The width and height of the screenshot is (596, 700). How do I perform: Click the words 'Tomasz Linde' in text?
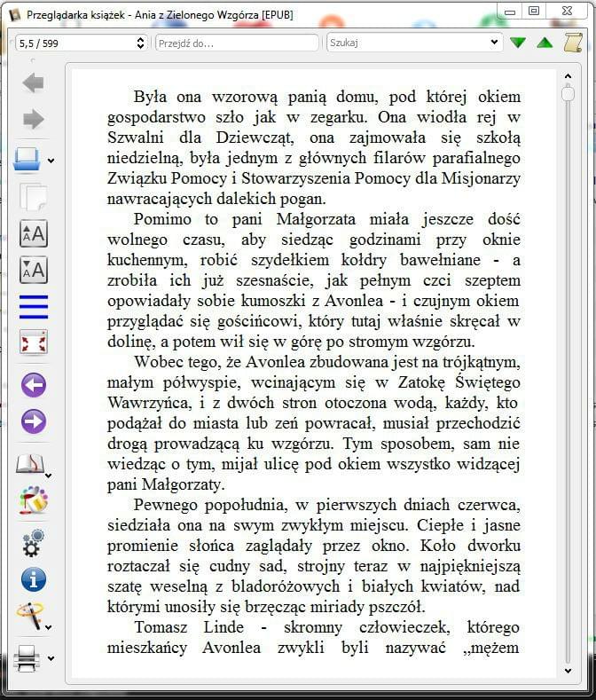point(189,627)
